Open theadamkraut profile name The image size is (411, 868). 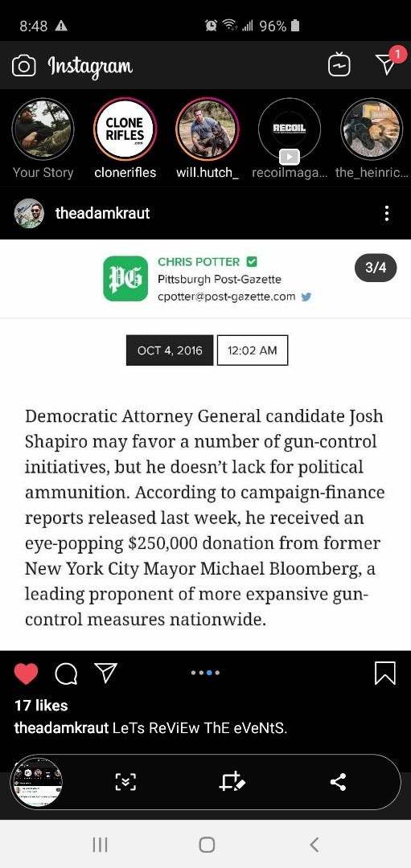[x=102, y=213]
